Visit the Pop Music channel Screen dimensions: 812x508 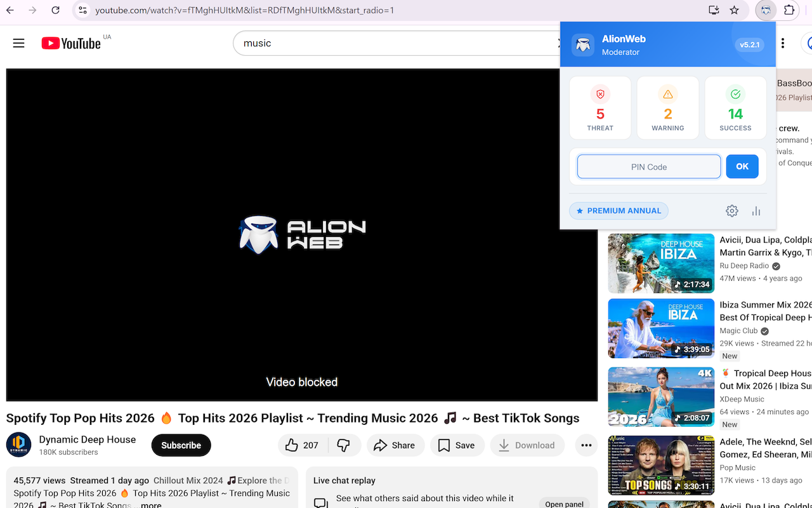coord(738,467)
